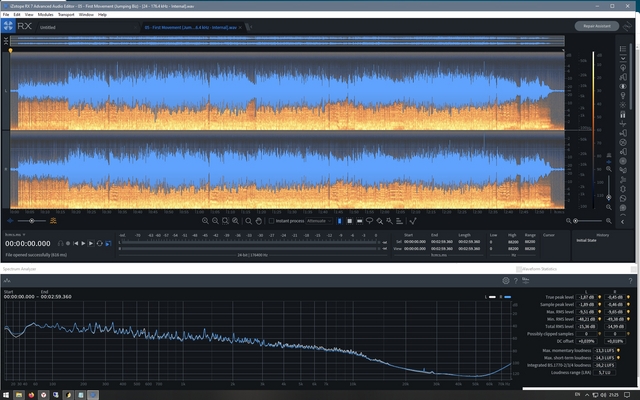Click the selection Start time field
Screen dimensions: 640x400
(414, 241)
